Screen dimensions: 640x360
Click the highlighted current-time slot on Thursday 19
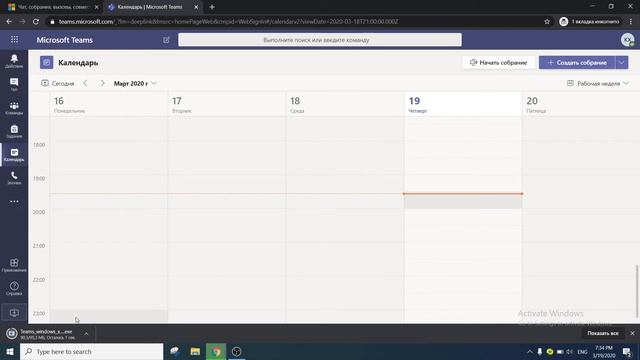pos(463,202)
